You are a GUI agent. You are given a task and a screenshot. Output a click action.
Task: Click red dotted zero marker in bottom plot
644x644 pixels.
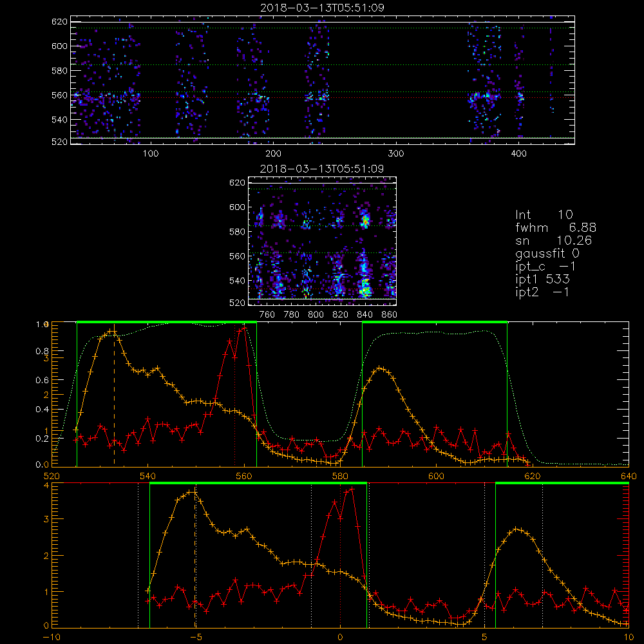[340, 556]
